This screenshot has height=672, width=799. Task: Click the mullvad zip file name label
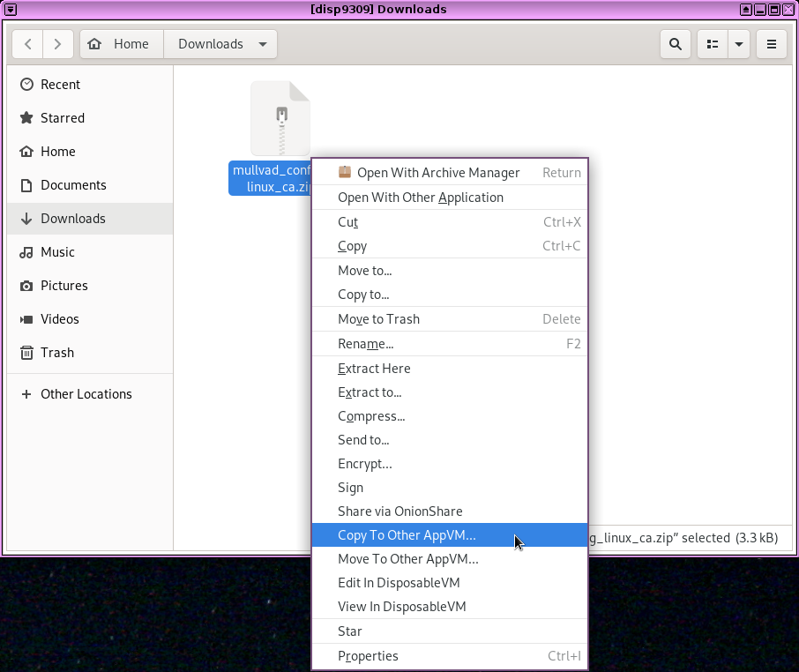270,178
